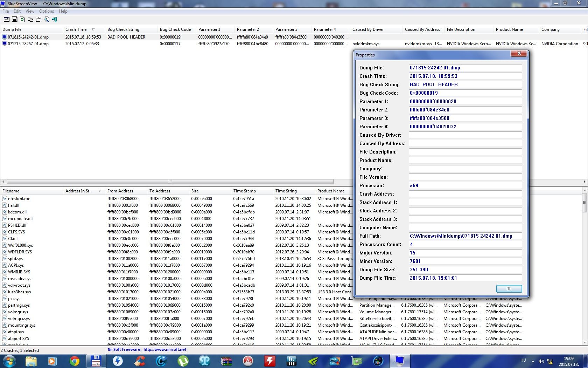Sort by the Crash Time column header
This screenshot has height=368, width=588.
click(x=83, y=29)
